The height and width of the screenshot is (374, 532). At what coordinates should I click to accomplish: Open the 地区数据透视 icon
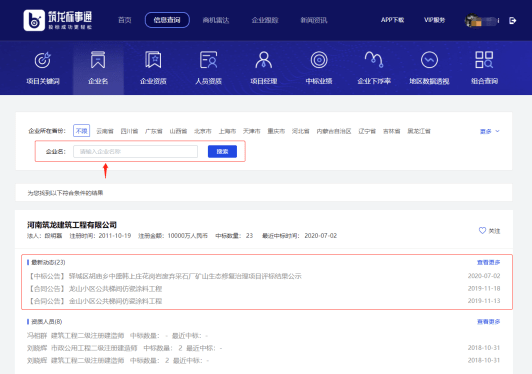(x=429, y=60)
